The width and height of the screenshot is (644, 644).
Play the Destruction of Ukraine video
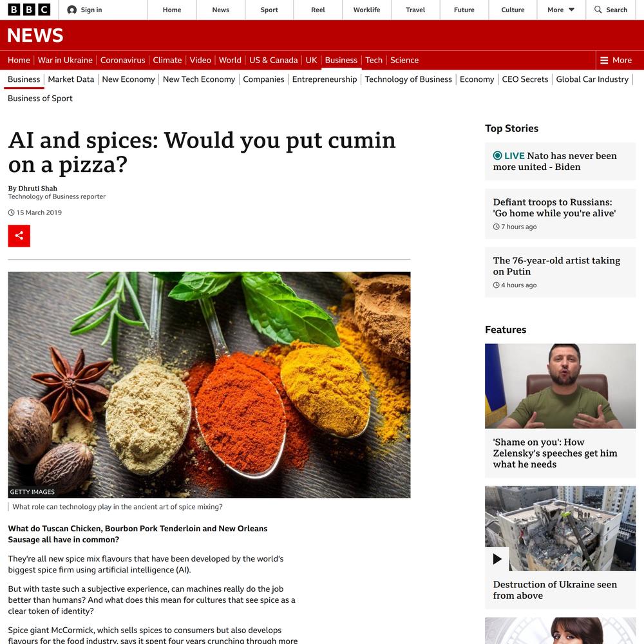(x=497, y=558)
